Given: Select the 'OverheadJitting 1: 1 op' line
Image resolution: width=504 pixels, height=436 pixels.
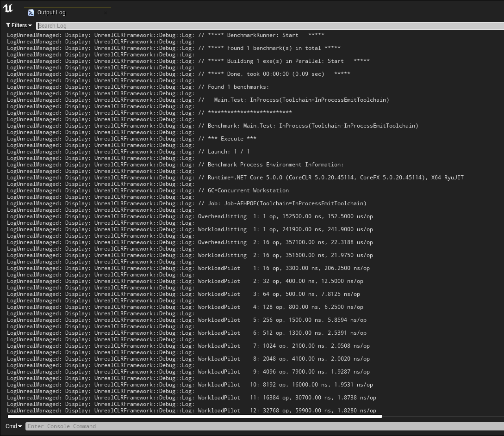Looking at the screenshot, I should pos(190,216).
